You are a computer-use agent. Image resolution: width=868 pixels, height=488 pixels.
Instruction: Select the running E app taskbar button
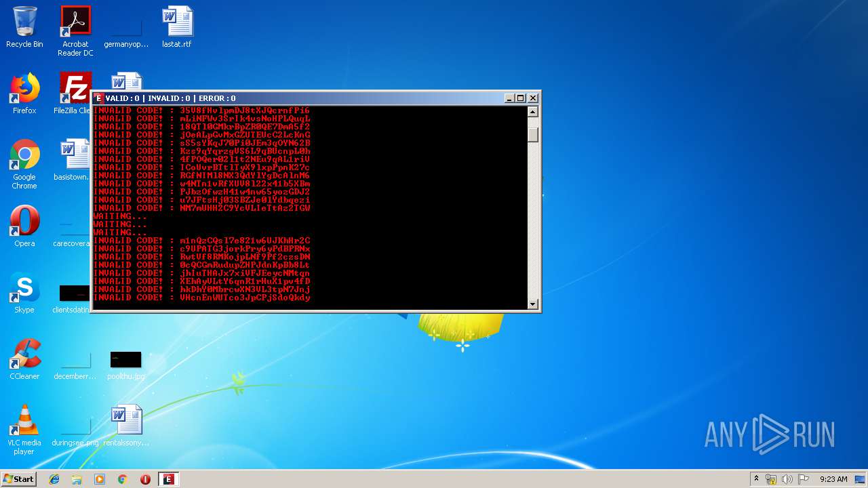coord(168,479)
